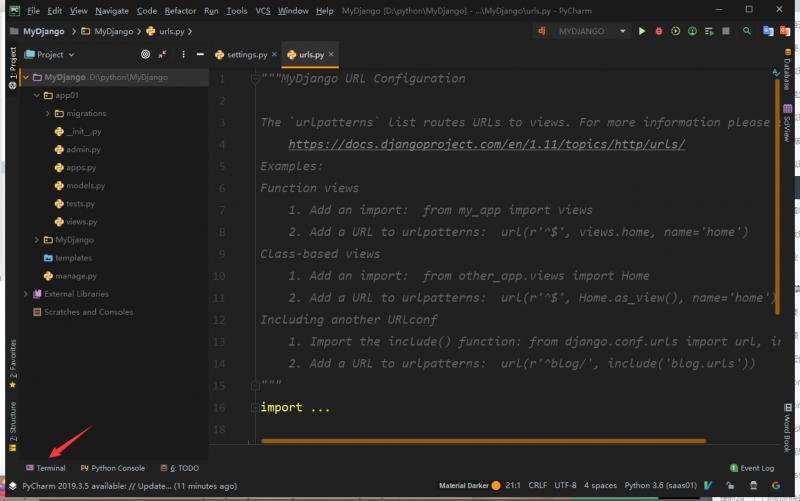Screen dimensions: 800x501
Task: Expand the inner MyDjango package folder
Action: coord(37,240)
